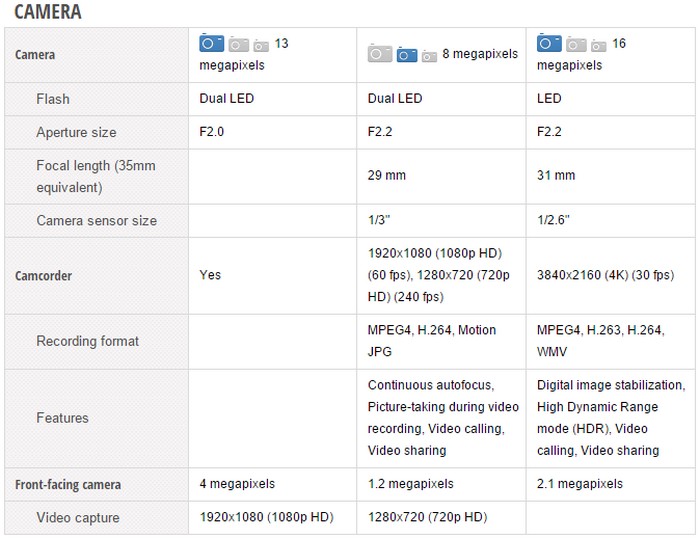Click the Recording format row label
700x539 pixels.
[x=87, y=341]
